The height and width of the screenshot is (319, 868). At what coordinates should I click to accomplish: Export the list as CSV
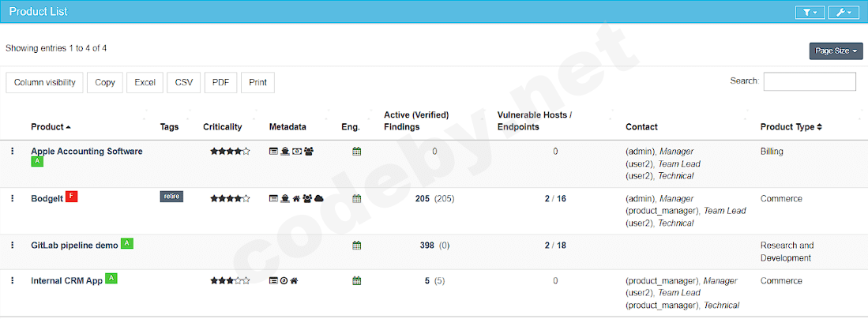(x=184, y=82)
